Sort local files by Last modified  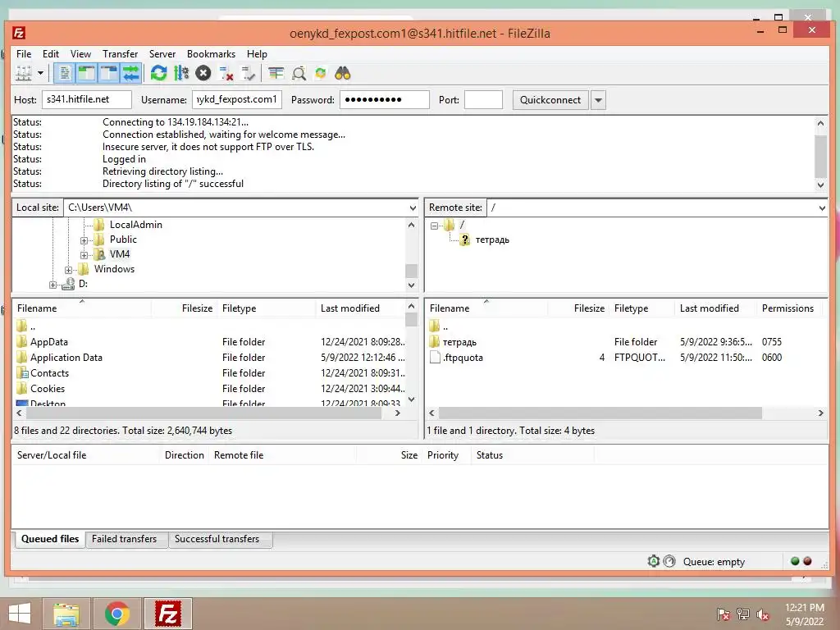click(349, 308)
